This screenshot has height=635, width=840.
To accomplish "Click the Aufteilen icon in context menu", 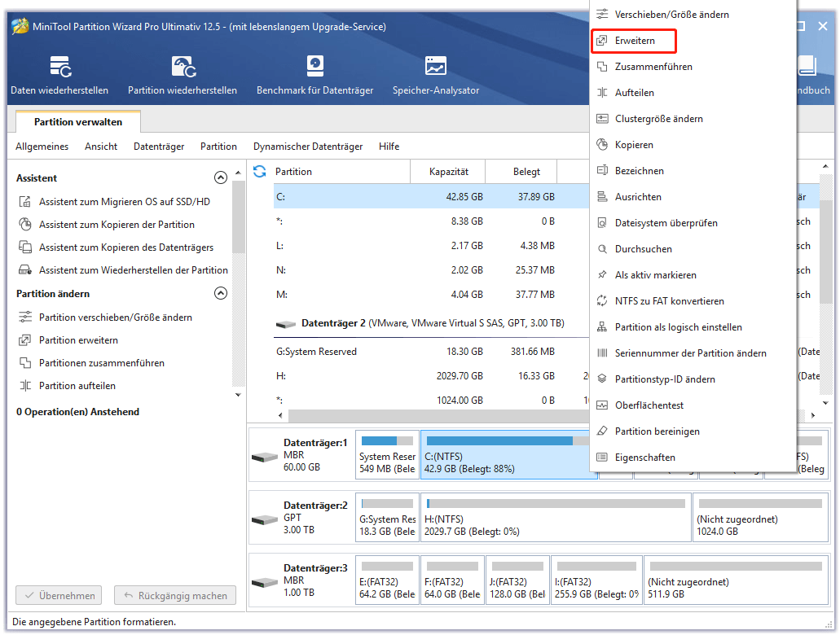I will [602, 93].
